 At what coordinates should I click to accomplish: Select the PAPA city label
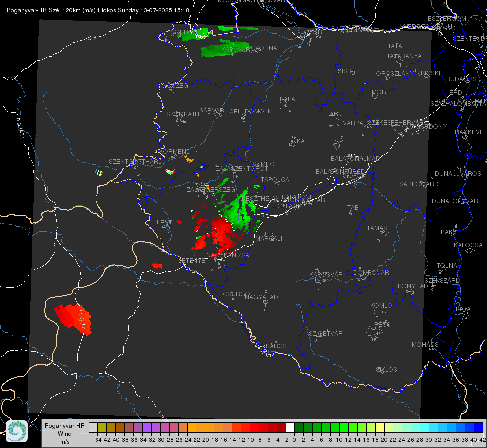(288, 99)
